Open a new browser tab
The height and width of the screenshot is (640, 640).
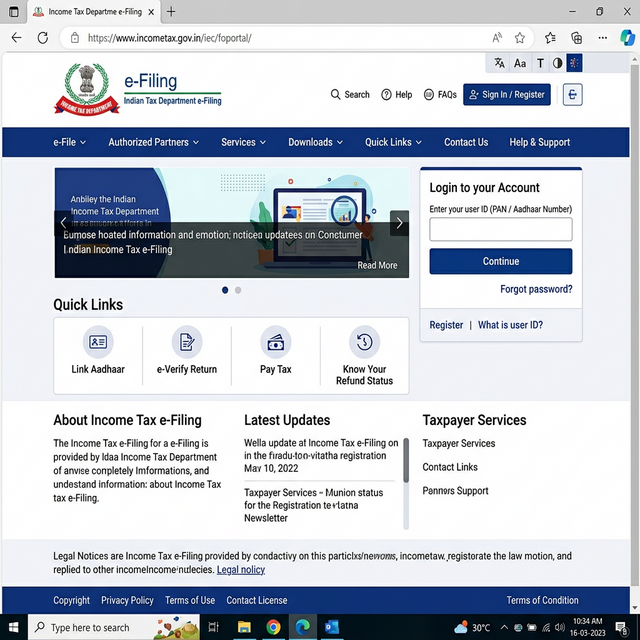pyautogui.click(x=171, y=11)
